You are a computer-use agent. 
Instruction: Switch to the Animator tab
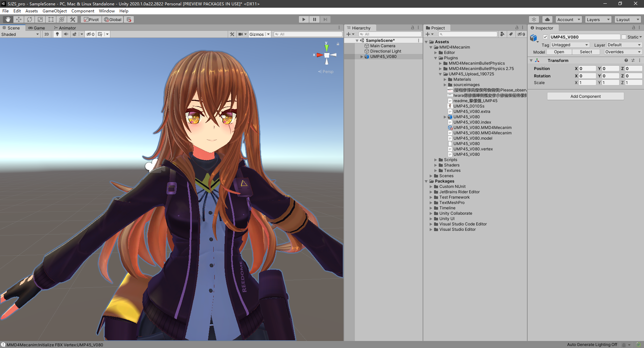pos(65,28)
